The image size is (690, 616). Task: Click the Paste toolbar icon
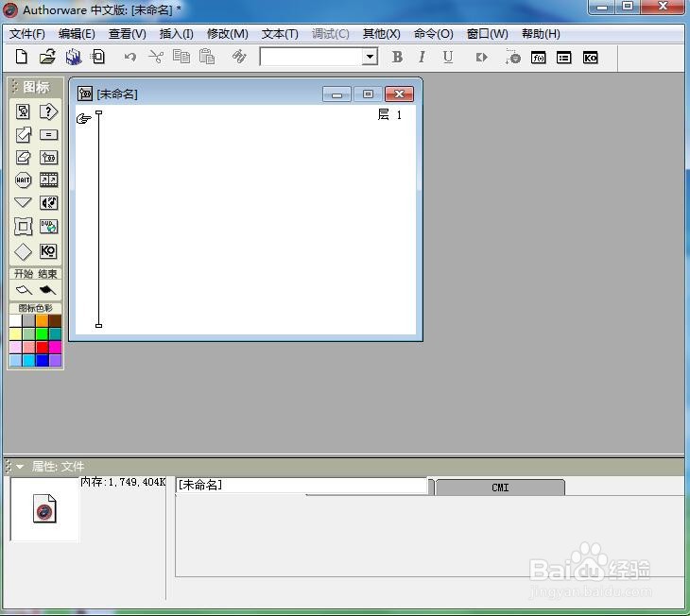207,57
